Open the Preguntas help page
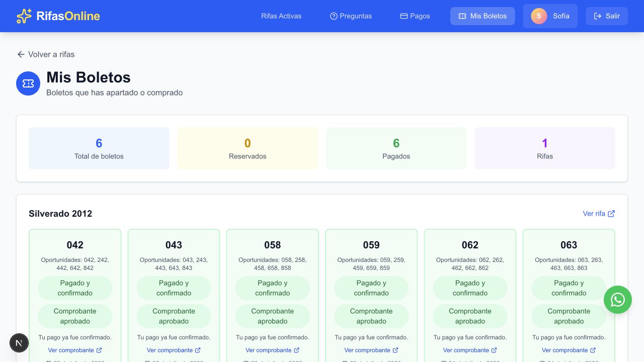 (x=351, y=16)
